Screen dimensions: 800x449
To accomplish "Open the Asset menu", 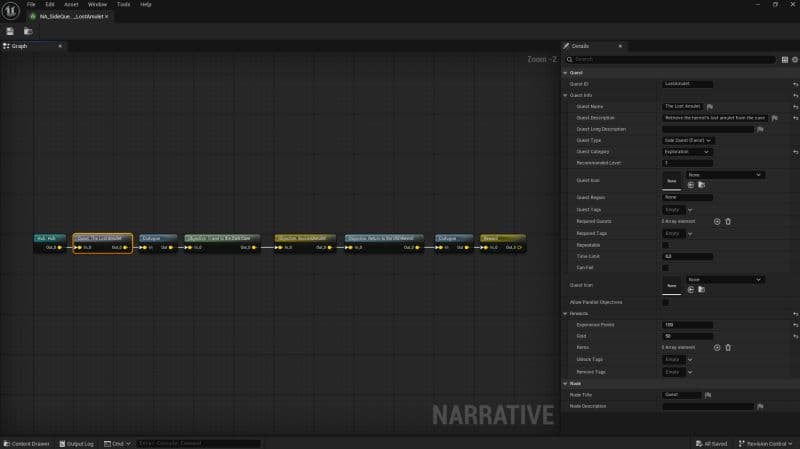I will coord(71,4).
